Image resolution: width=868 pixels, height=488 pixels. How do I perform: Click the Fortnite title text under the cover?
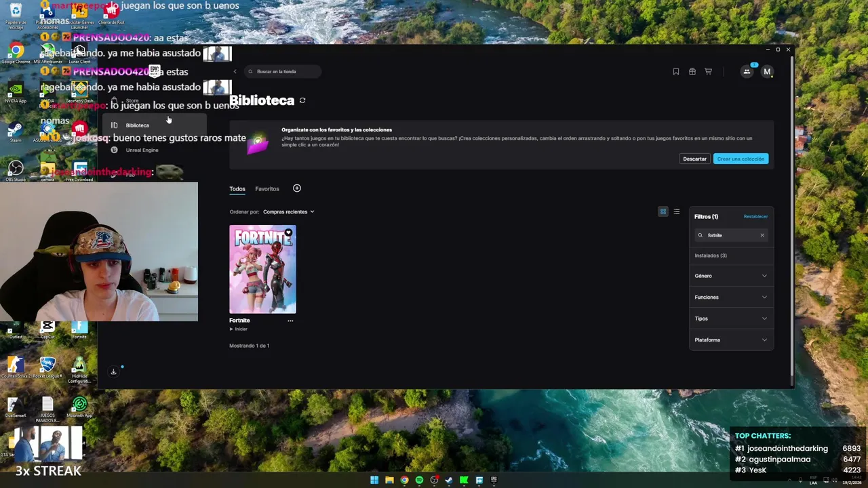pyautogui.click(x=239, y=321)
